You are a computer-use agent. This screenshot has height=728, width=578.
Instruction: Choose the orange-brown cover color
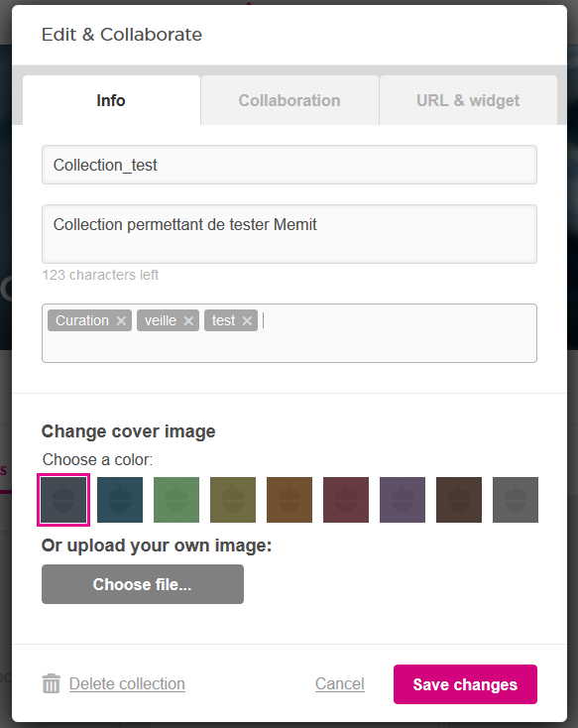[289, 500]
